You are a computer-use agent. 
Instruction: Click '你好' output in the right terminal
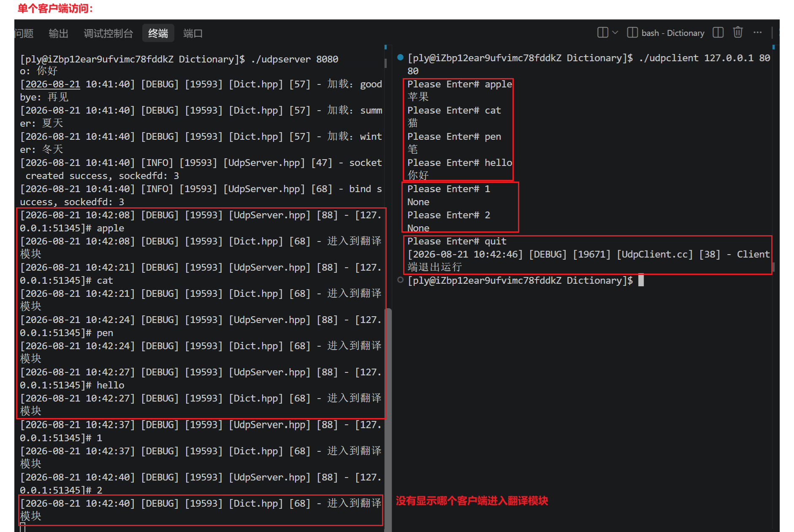418,175
